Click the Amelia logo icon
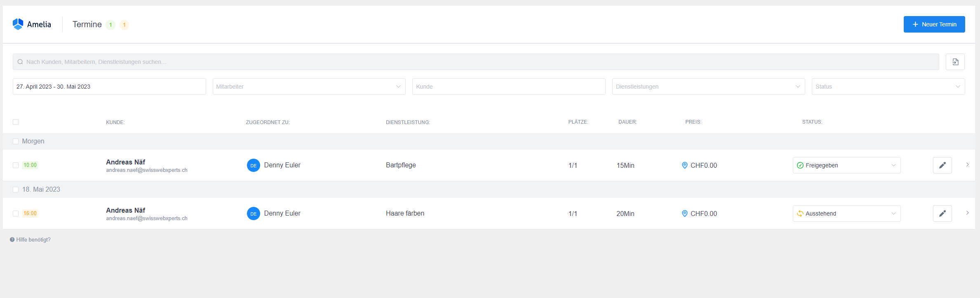Image resolution: width=980 pixels, height=298 pixels. click(18, 24)
